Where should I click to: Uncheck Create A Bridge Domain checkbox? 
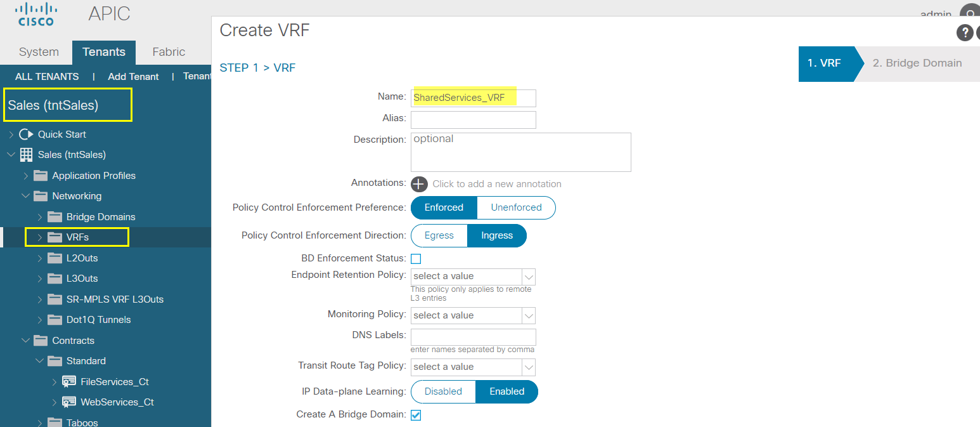point(416,415)
